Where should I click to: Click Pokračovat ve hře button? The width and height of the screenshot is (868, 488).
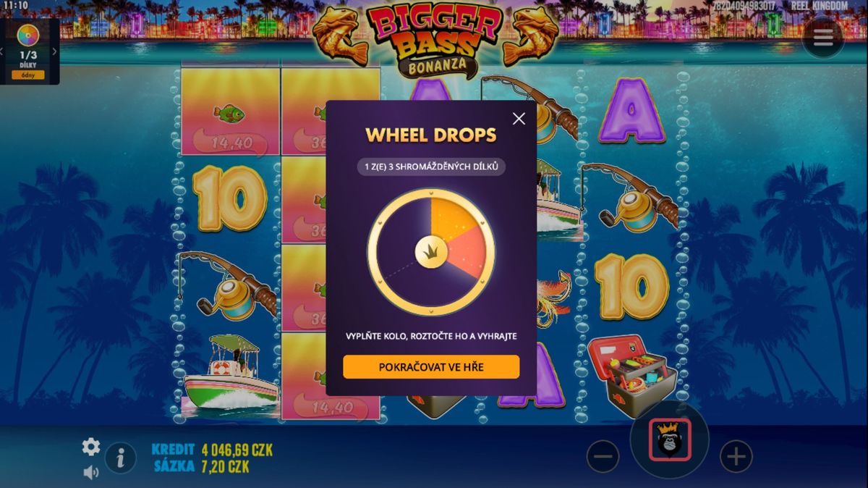(x=431, y=367)
